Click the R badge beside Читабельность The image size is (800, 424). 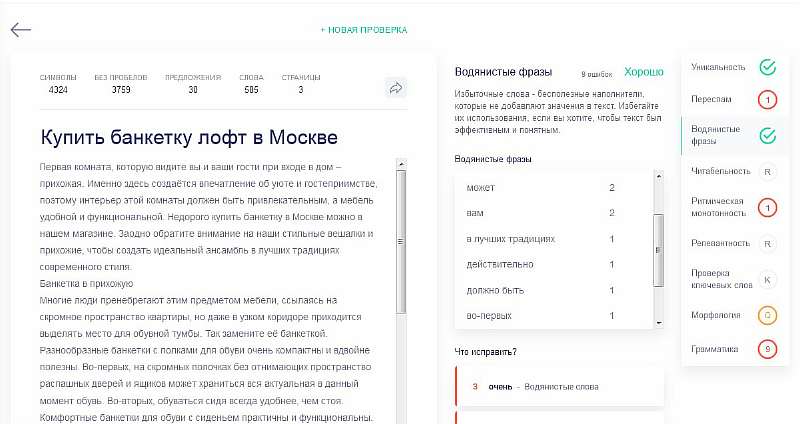767,172
